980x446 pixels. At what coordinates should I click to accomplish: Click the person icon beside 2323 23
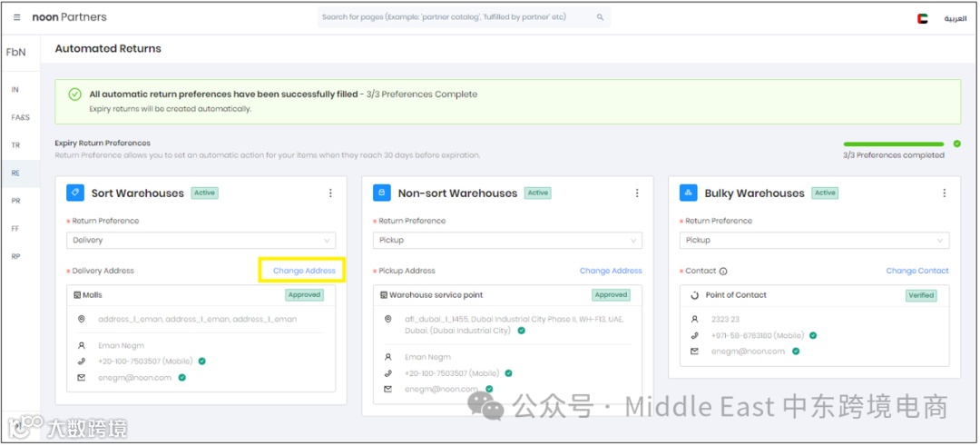694,319
